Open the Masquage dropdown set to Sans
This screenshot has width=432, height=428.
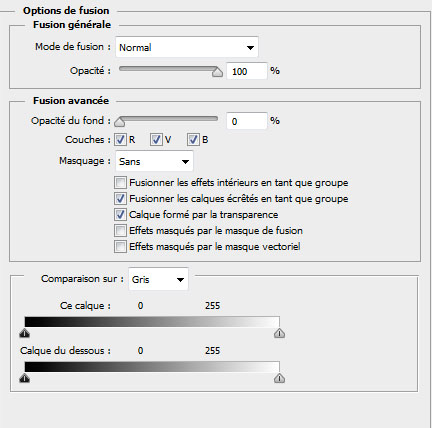154,162
